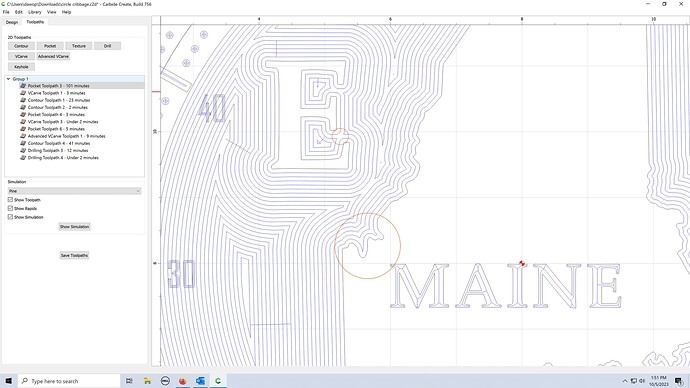Click the icon beside VCarve Toolpath 1
Image resolution: width=690 pixels, height=388 pixels.
pos(23,93)
